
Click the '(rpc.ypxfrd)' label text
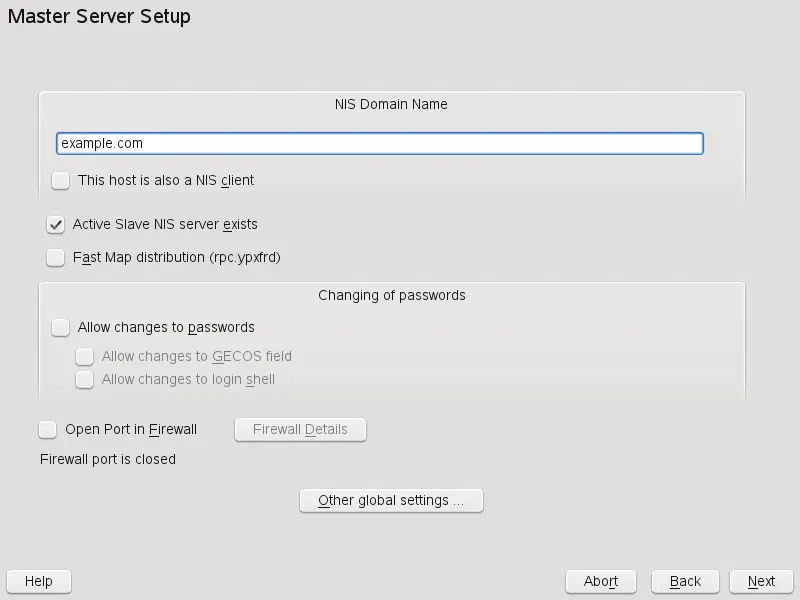(244, 257)
